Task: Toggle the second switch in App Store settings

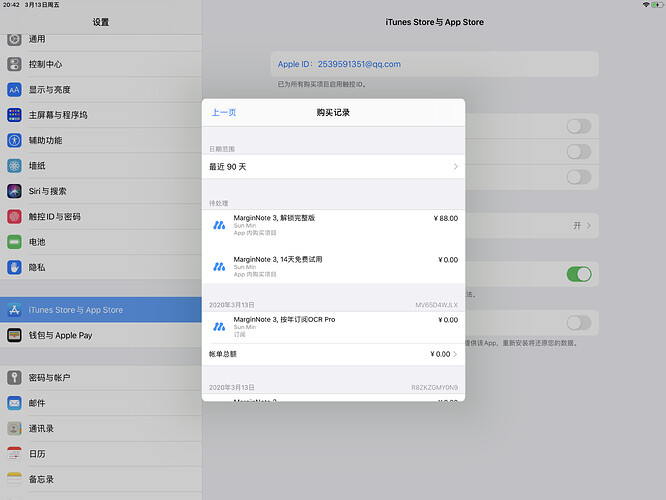Action: [x=579, y=152]
